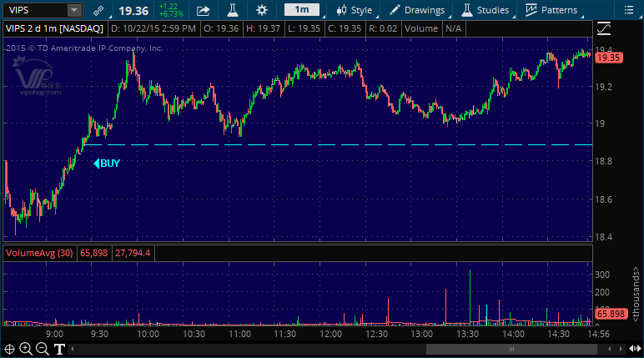
Task: Expand the VIPS symbol dropdown arrow
Action: [74, 10]
